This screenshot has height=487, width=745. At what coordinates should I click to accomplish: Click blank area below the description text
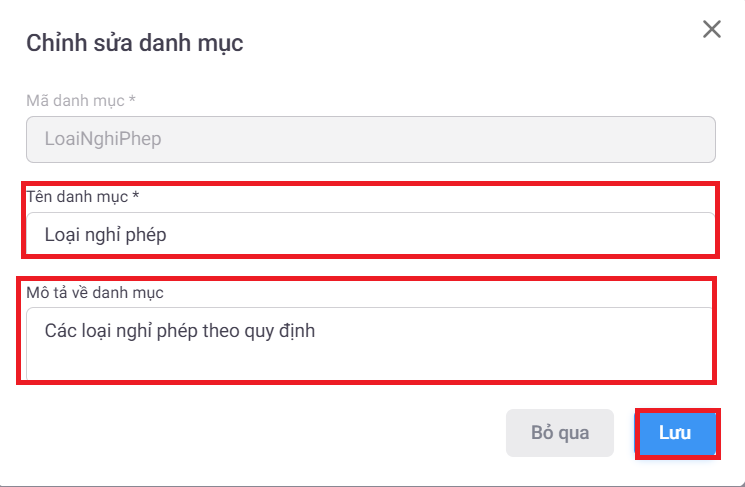[370, 364]
